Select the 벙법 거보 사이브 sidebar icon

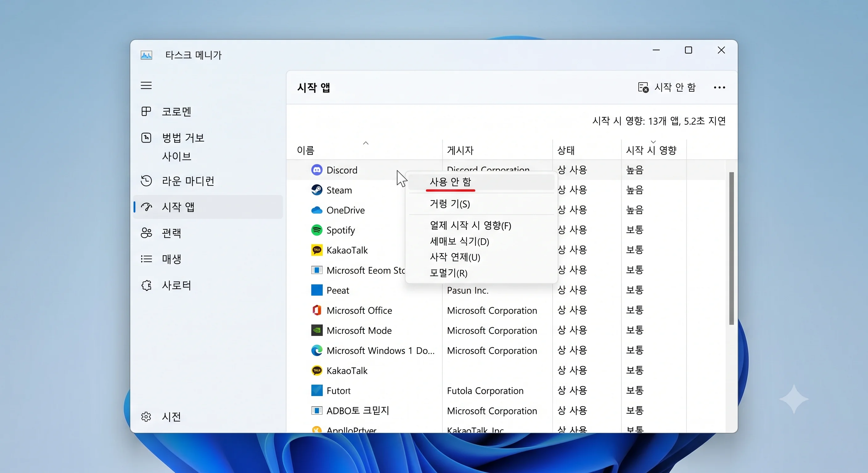click(x=146, y=138)
